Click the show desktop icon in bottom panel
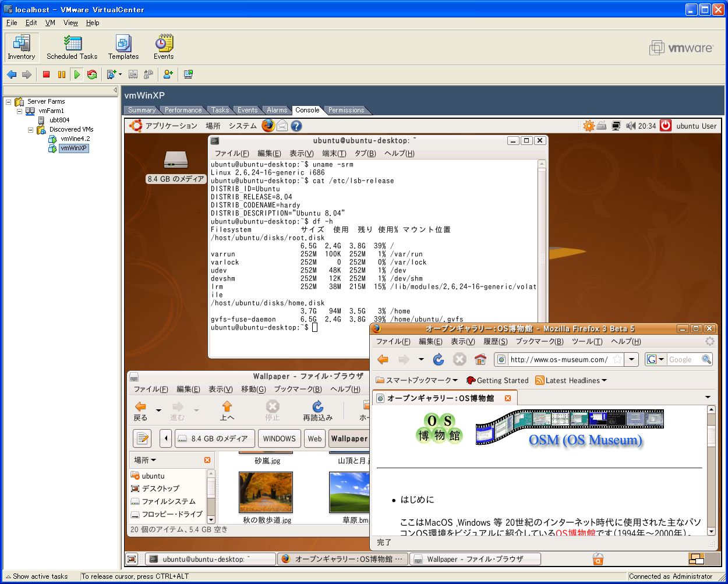The image size is (728, 584). 132,559
